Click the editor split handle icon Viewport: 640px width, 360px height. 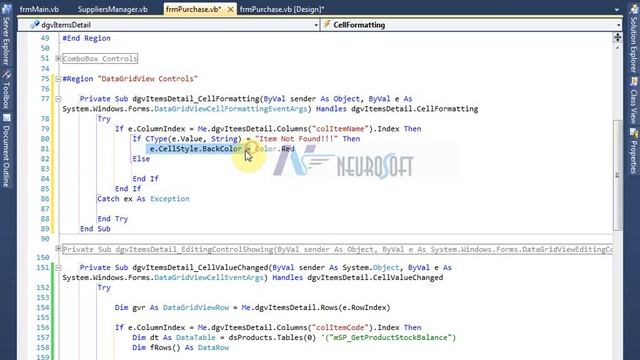click(x=617, y=38)
